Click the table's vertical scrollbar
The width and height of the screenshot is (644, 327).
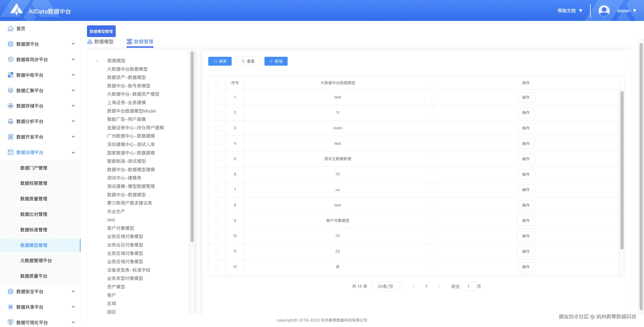622,170
